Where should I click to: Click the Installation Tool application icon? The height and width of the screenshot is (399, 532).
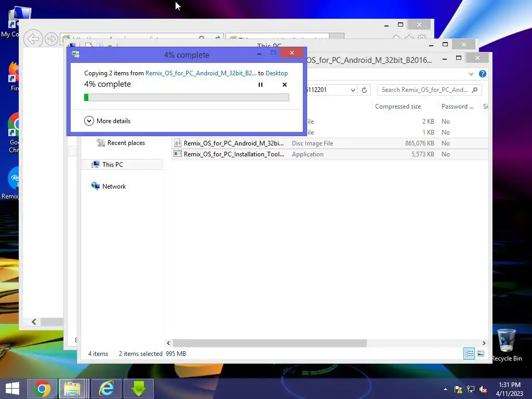(178, 154)
